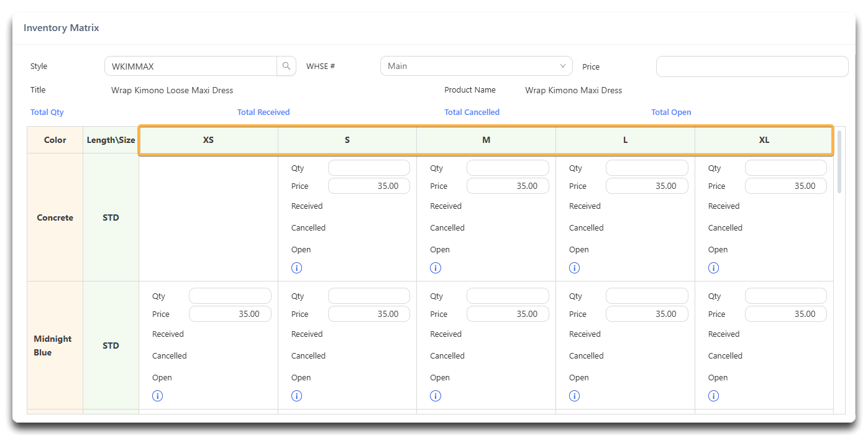
Task: Click Qty field for Concrete size S
Action: (x=369, y=168)
